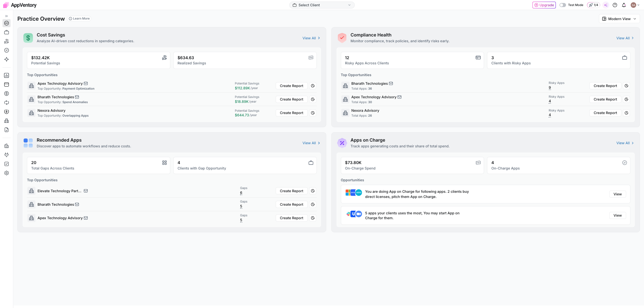Open the Practice Overview sidebar icon
The image size is (644, 308).
[x=6, y=23]
